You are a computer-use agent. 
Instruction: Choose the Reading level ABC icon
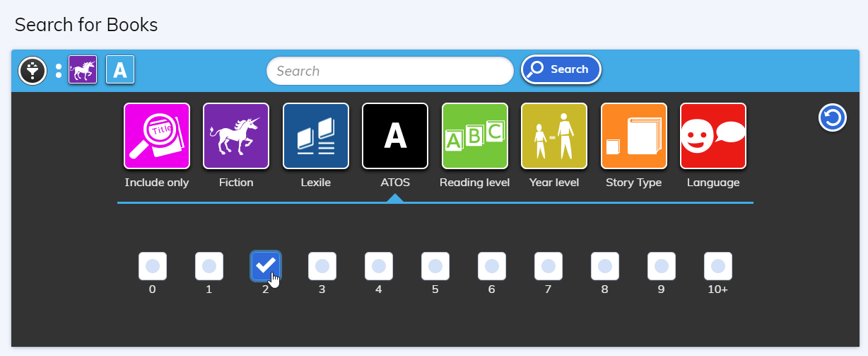pos(475,136)
